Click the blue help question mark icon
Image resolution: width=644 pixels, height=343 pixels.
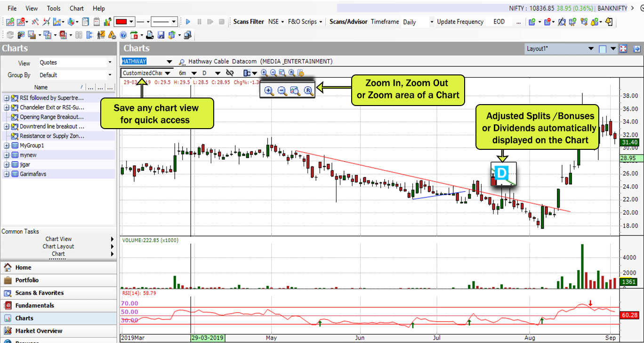click(x=123, y=35)
